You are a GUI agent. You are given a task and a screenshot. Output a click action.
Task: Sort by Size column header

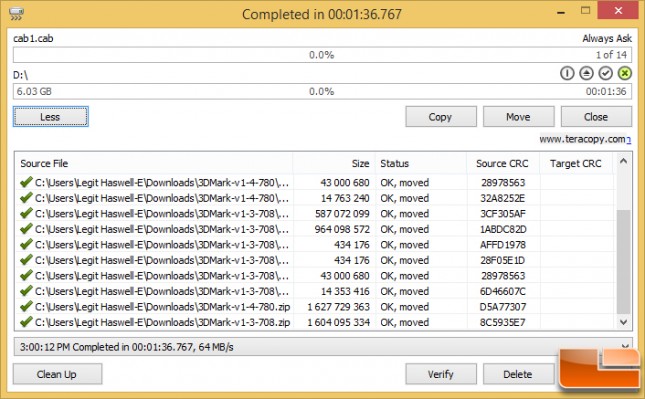tap(334, 163)
